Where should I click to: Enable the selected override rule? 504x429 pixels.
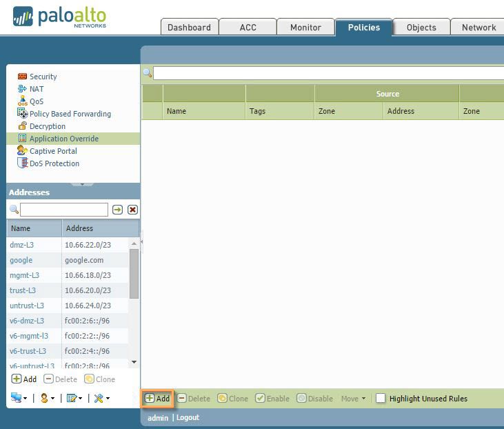point(272,399)
